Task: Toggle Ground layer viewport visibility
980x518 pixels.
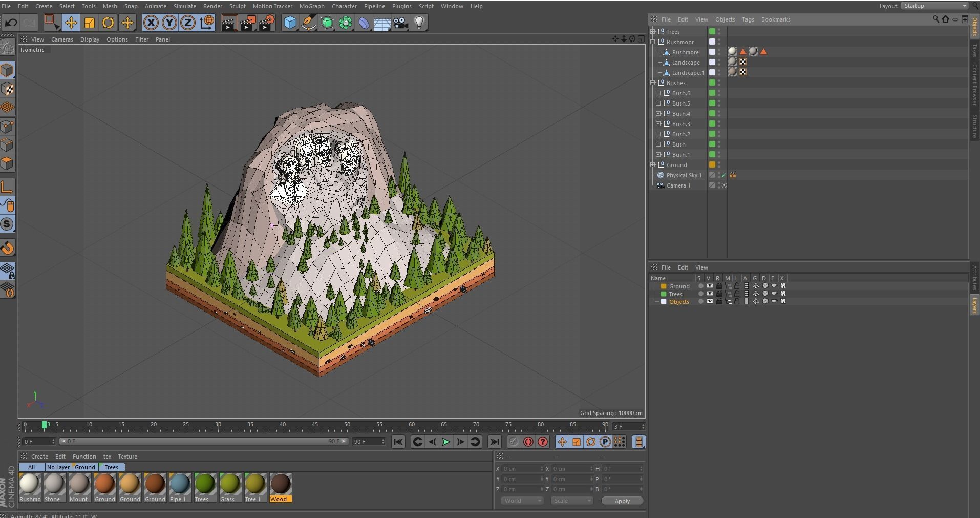Action: pos(710,286)
